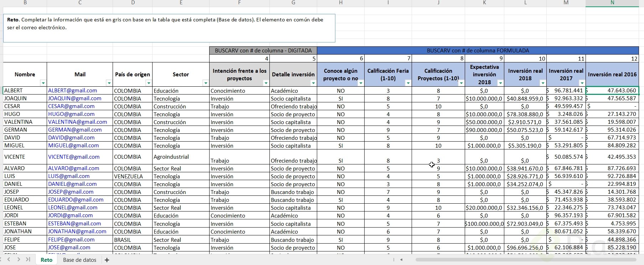Select the Sector Real cell in ALVARO row
This screenshot has width=644, height=265.
pyautogui.click(x=181, y=168)
